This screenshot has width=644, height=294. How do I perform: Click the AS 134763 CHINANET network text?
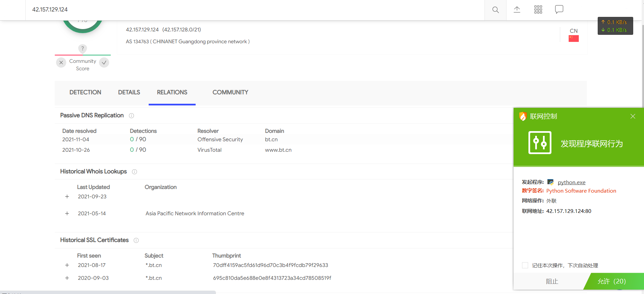tap(188, 42)
